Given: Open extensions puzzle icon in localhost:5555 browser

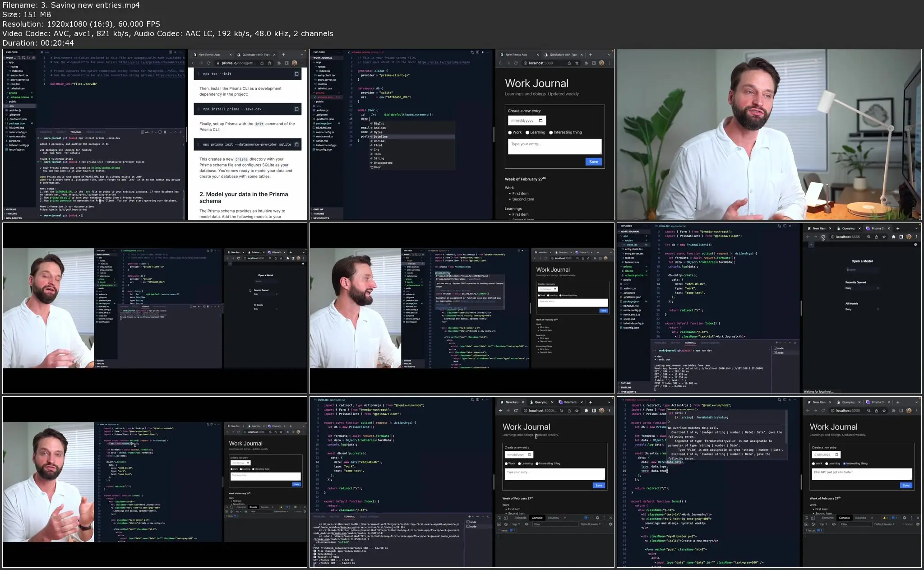Looking at the screenshot, I should (x=893, y=236).
